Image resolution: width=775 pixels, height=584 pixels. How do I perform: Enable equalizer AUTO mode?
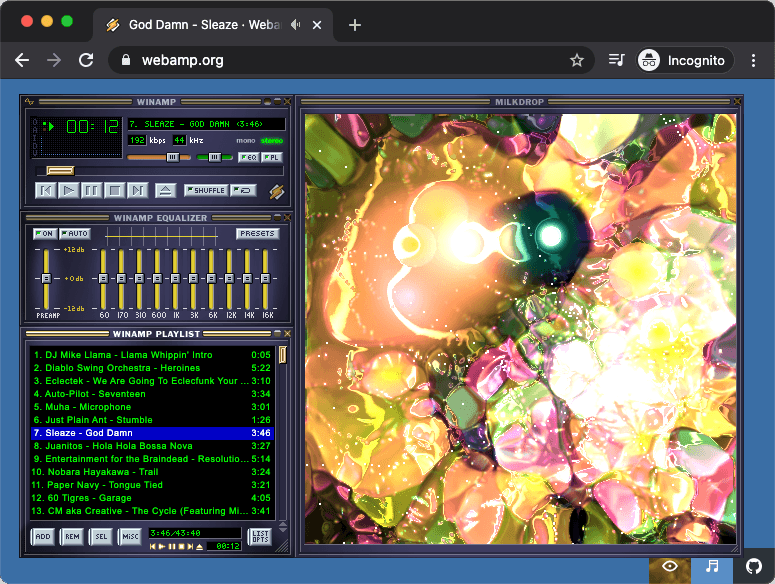coord(74,234)
